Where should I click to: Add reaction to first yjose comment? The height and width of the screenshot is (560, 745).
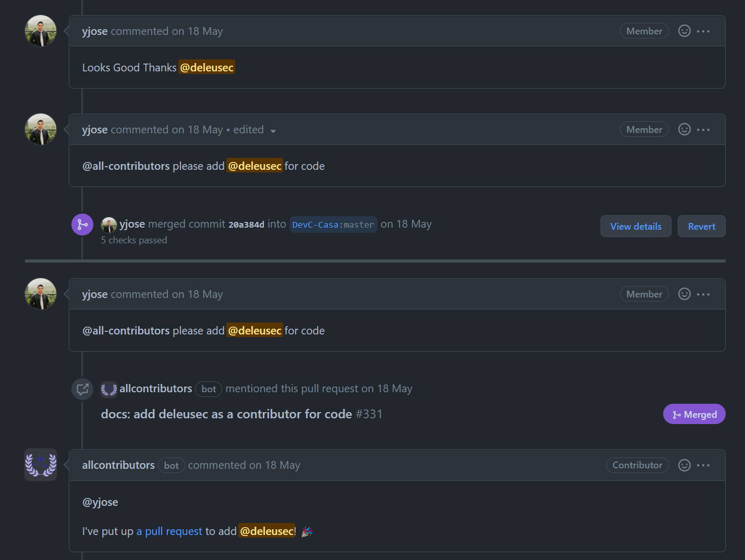coord(684,31)
